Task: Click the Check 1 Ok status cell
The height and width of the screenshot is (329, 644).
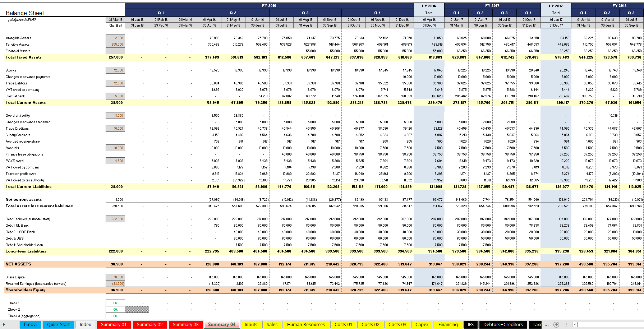Action: pos(115,303)
